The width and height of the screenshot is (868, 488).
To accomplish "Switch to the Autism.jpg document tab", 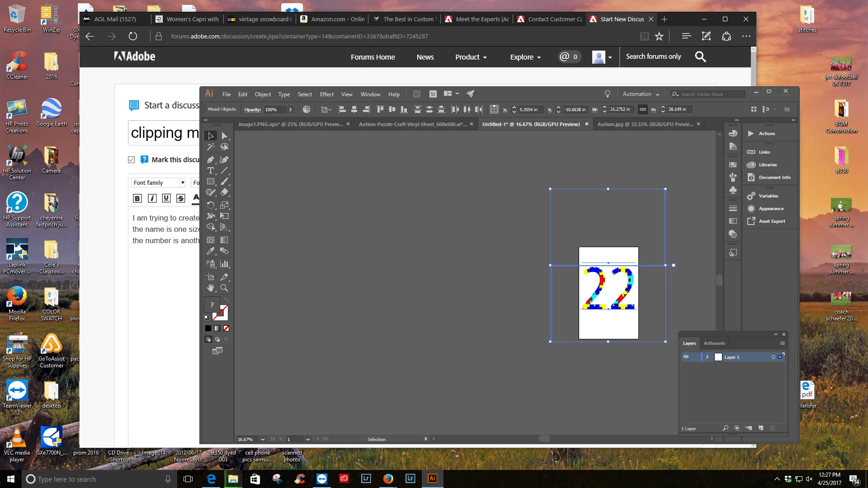I will click(645, 124).
